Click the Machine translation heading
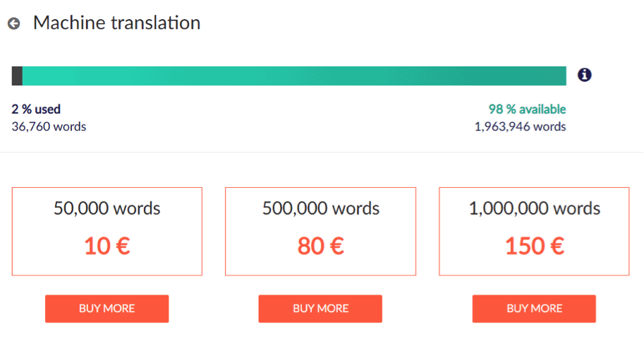The width and height of the screenshot is (644, 344). pyautogui.click(x=116, y=23)
